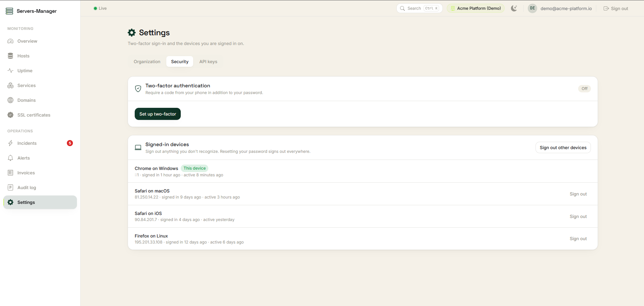Click the laptop icon beside Signed-in devices
644x306 pixels.
[138, 147]
